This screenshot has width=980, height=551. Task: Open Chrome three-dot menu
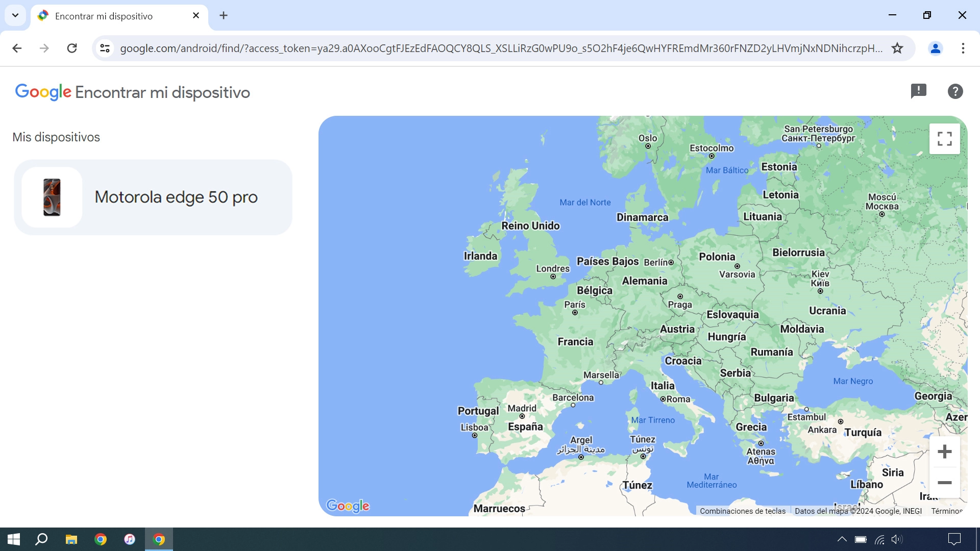pos(963,48)
